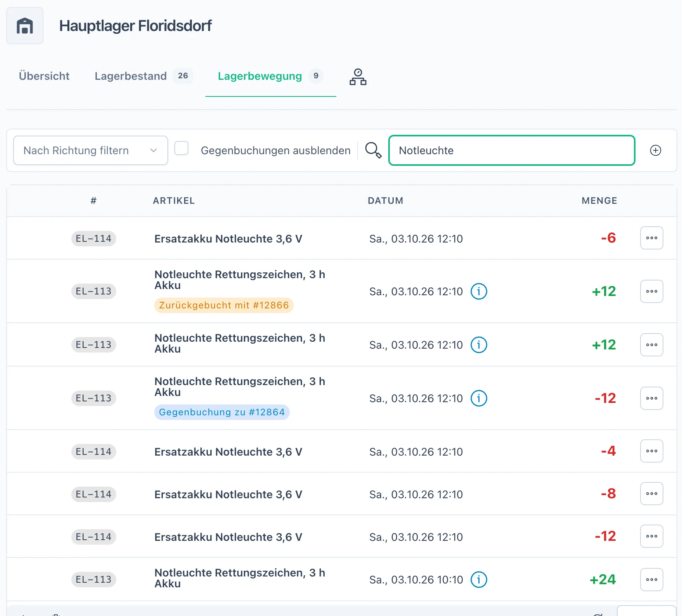Click the 26 count badge on Lagerbestand

(183, 76)
